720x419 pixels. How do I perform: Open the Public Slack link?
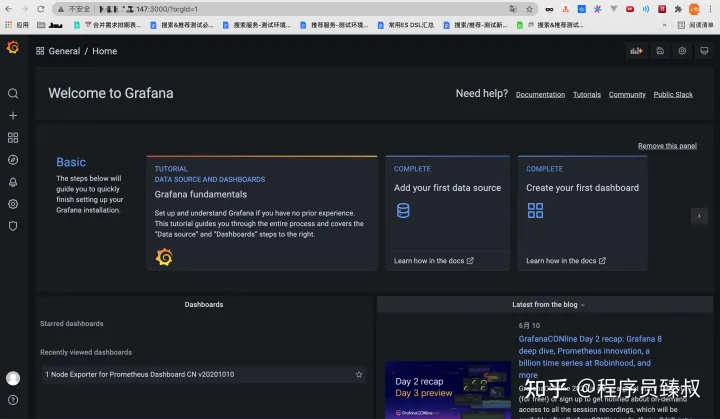[673, 94]
